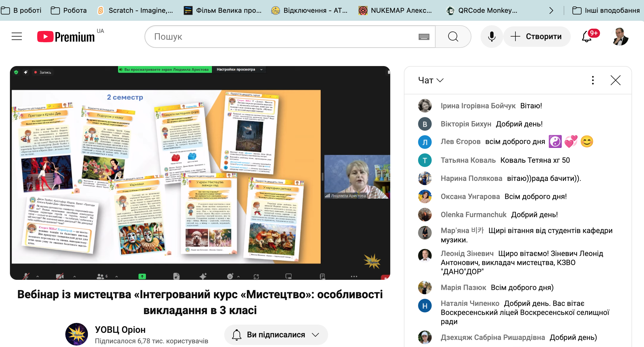Start voice search with microphone
The image size is (644, 347).
click(492, 37)
